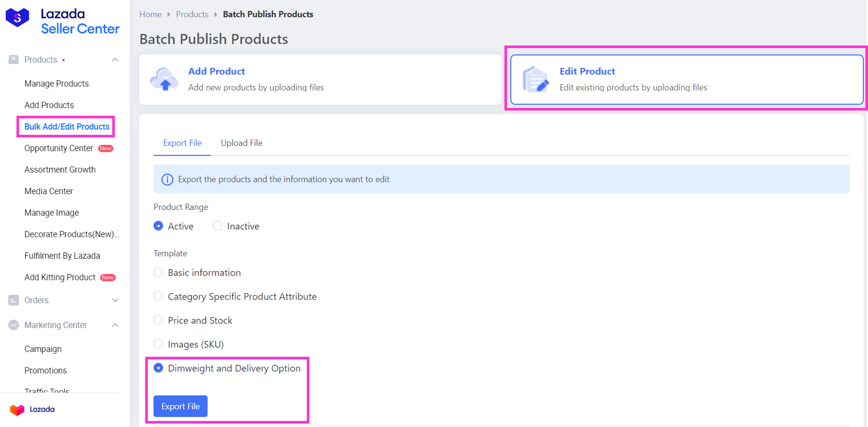
Task: Open Manage Products in the sidebar
Action: 56,84
